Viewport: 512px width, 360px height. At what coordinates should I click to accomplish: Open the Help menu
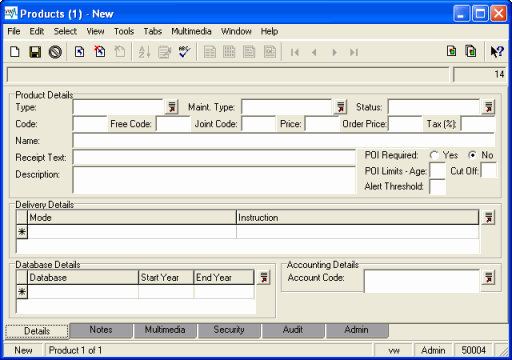269,31
